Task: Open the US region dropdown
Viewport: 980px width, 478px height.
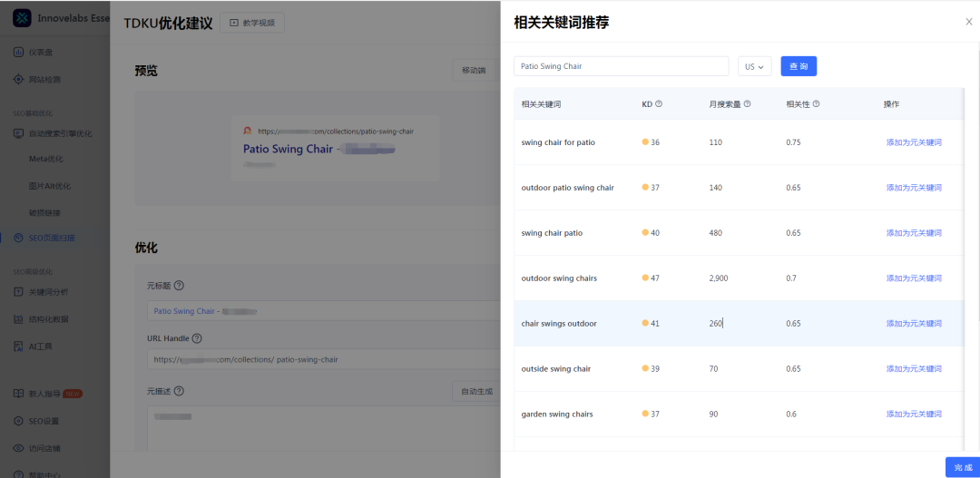Action: [755, 66]
